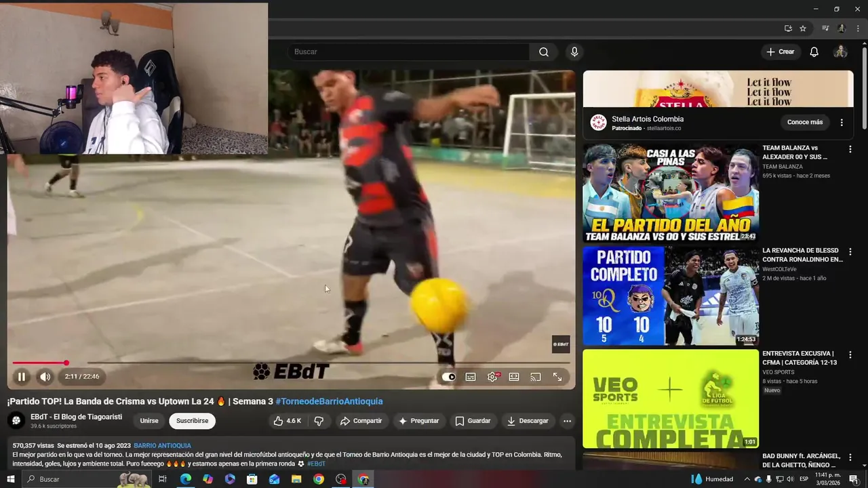Click Conoce más on Stella Artois ad
868x488 pixels.
(x=805, y=123)
